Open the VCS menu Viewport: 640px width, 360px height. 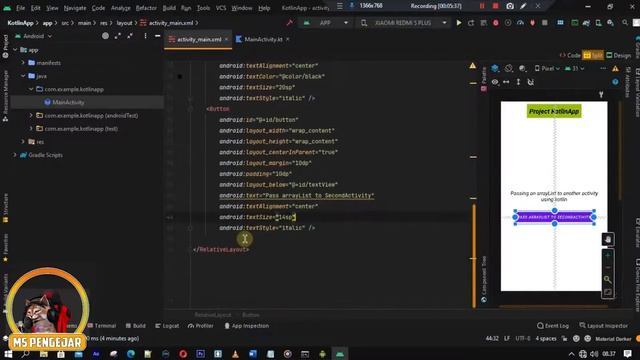coord(221,8)
